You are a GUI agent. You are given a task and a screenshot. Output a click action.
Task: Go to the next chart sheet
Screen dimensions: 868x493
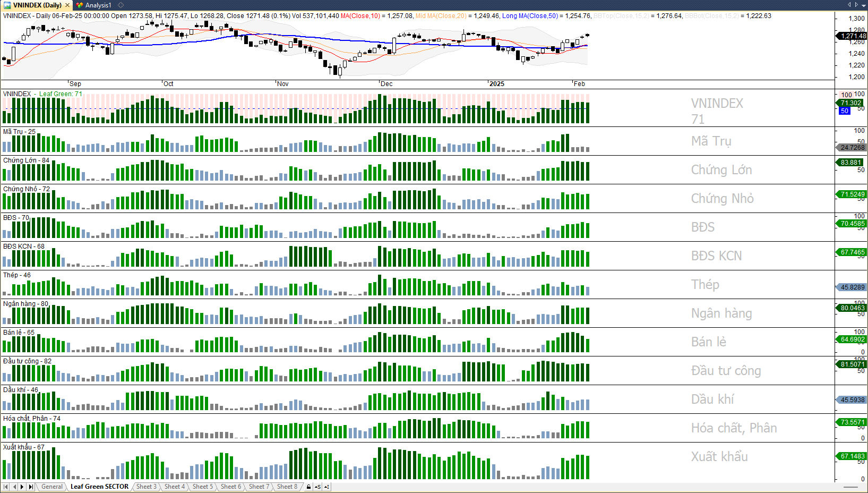click(x=22, y=487)
